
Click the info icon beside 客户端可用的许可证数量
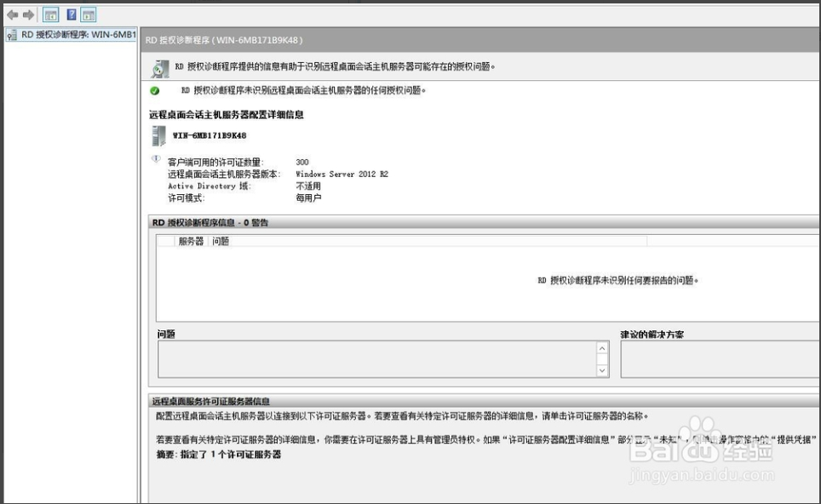coord(156,158)
